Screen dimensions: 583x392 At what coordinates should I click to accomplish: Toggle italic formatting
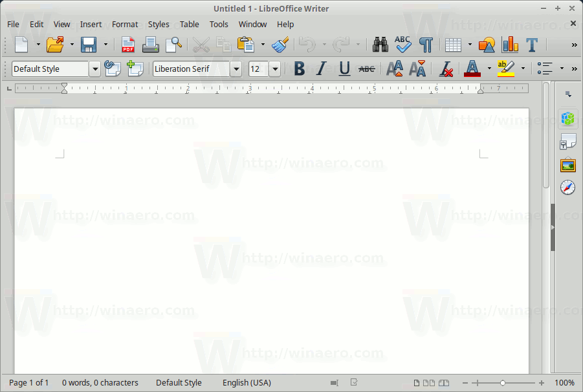tap(321, 68)
